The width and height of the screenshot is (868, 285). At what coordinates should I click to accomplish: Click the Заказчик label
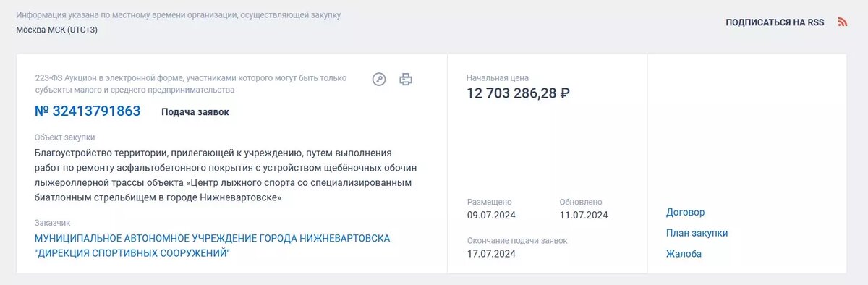point(52,223)
